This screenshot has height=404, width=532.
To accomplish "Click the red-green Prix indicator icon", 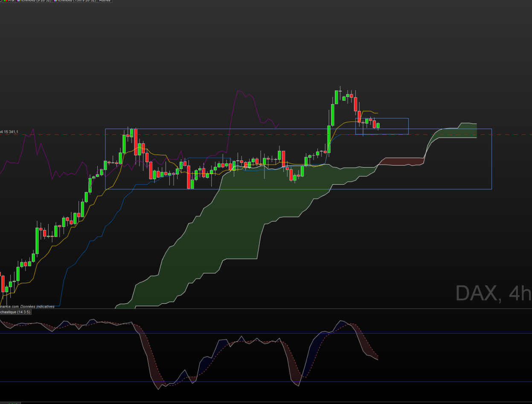I will 6,1.
